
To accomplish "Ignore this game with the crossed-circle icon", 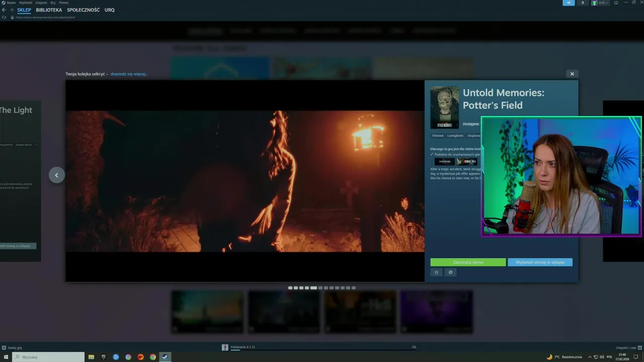I will click(450, 273).
